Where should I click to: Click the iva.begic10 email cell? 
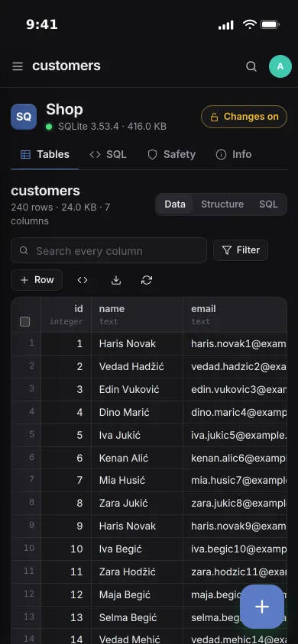pos(235,549)
